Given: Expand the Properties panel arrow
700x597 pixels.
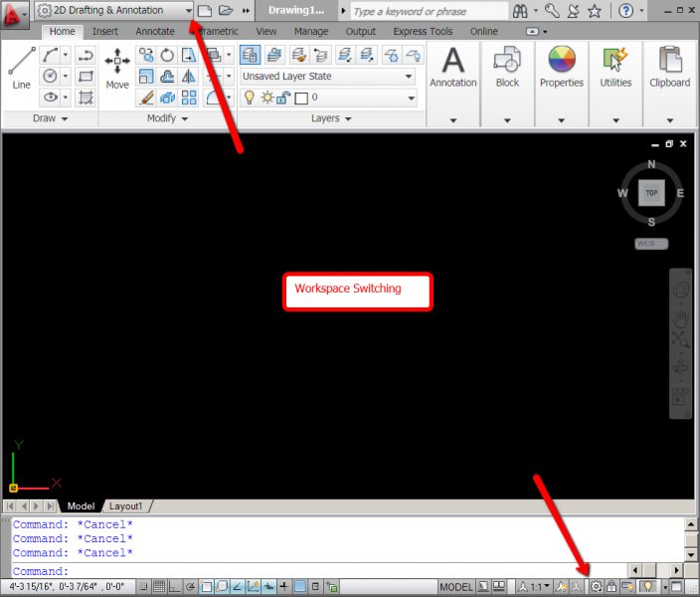Looking at the screenshot, I should point(562,120).
